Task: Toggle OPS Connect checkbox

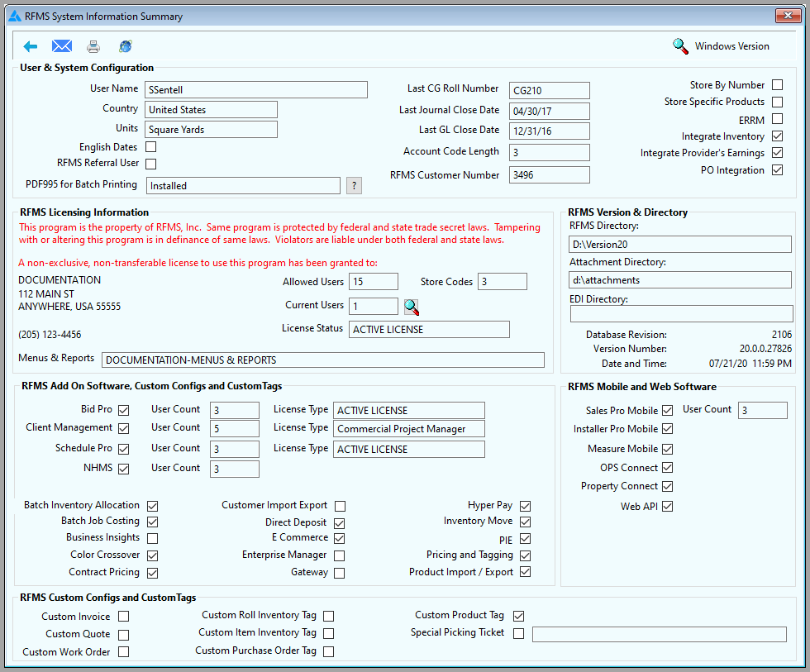Action: [668, 468]
